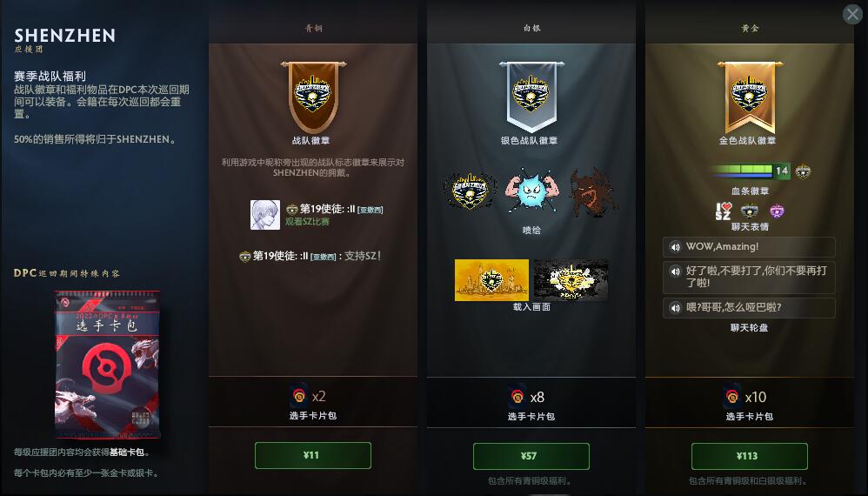Image resolution: width=868 pixels, height=496 pixels.
Task: Click the gold team badge banner
Action: 750,97
